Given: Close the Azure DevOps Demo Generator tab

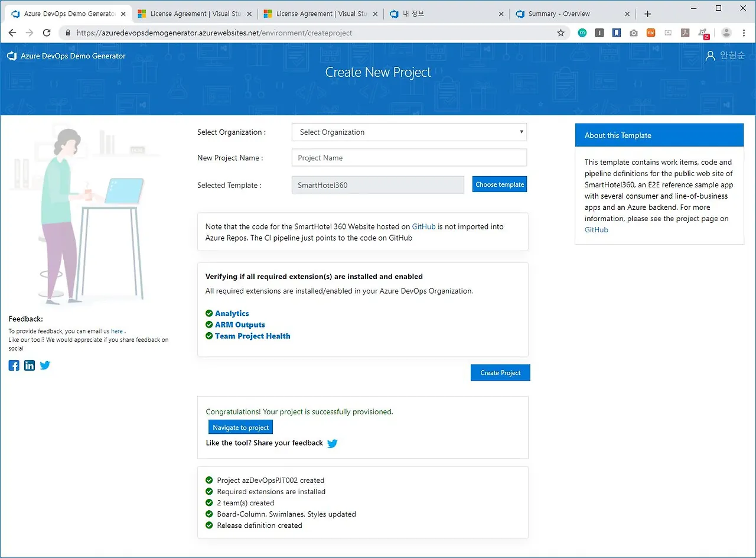Looking at the screenshot, I should (123, 14).
